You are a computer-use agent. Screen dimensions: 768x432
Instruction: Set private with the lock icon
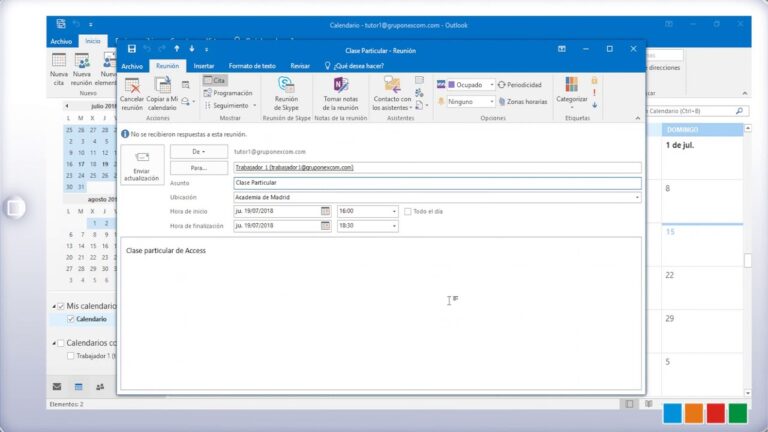coord(594,80)
